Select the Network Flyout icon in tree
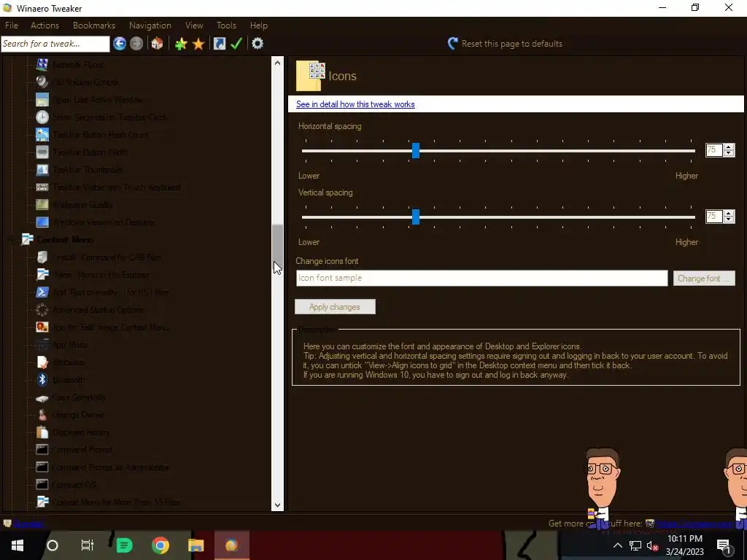747x560 pixels. 42,64
